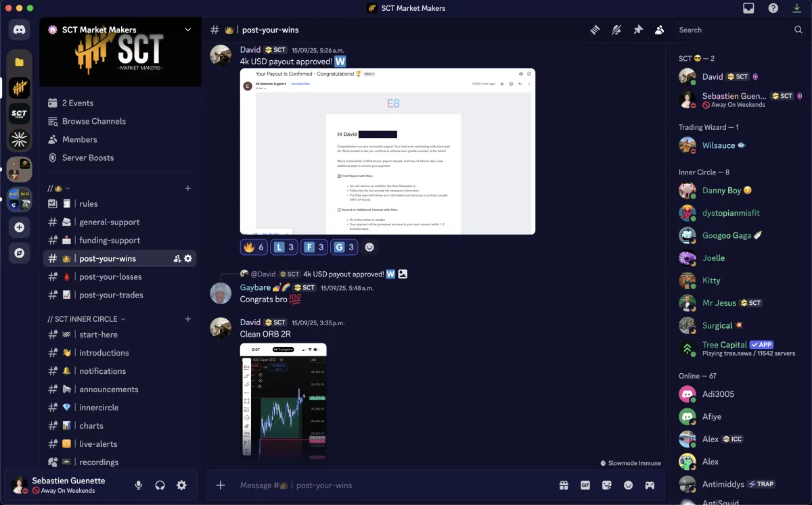Mute microphone in user panel
812x505 pixels.
[139, 485]
